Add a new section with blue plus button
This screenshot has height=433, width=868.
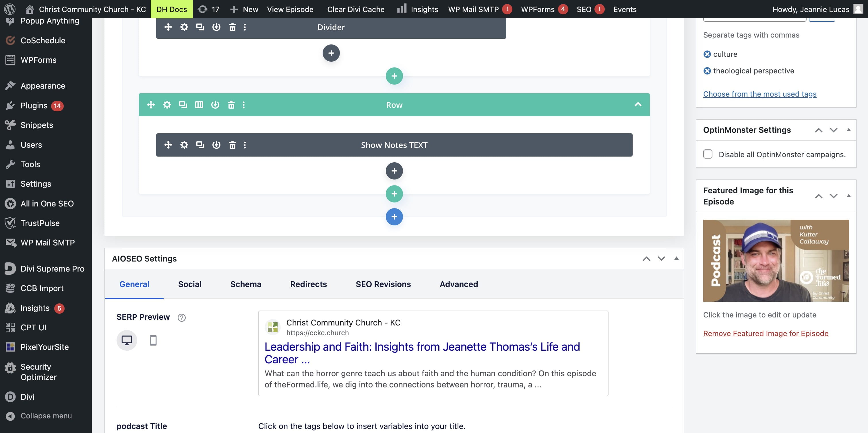394,217
